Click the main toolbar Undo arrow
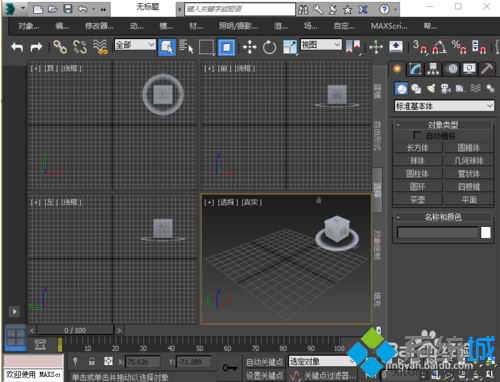Viewport: 500px width, 382px height. coord(17,47)
